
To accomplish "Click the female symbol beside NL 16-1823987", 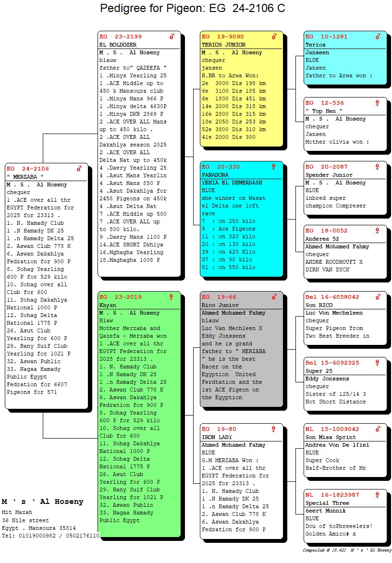I will coord(378,495).
